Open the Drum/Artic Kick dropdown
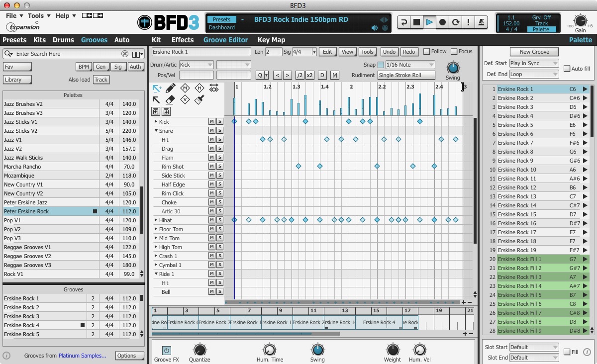This screenshot has width=597, height=364. tap(196, 65)
